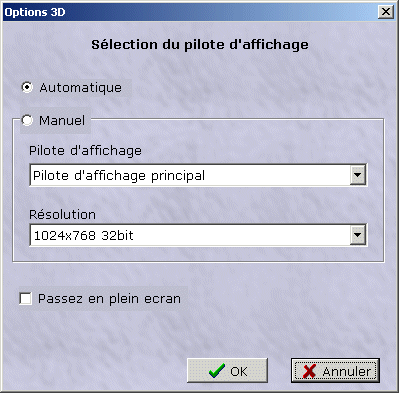Click the Passez en plein ecran label
Viewport: 399px width, 393px height.
(109, 299)
